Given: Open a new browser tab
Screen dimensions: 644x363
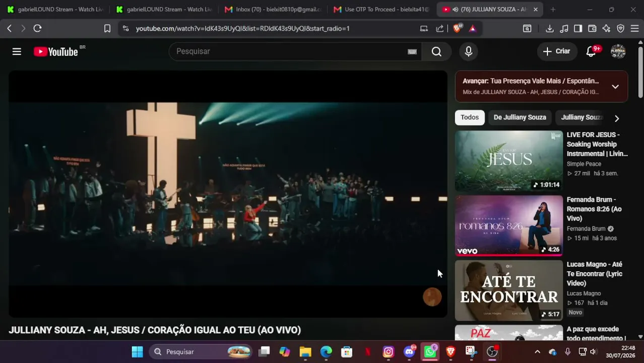Looking at the screenshot, I should tap(553, 9).
